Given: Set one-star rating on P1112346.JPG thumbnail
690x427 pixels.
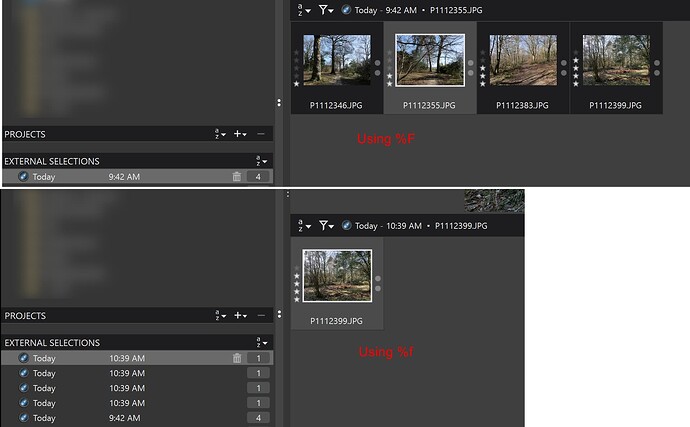Looking at the screenshot, I should tap(297, 84).
